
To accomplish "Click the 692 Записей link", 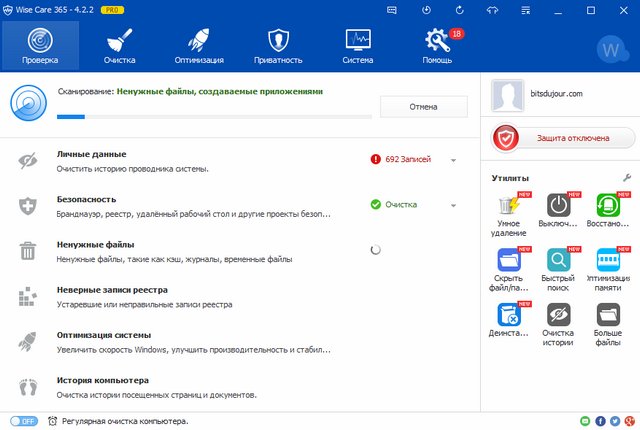I will click(x=406, y=159).
